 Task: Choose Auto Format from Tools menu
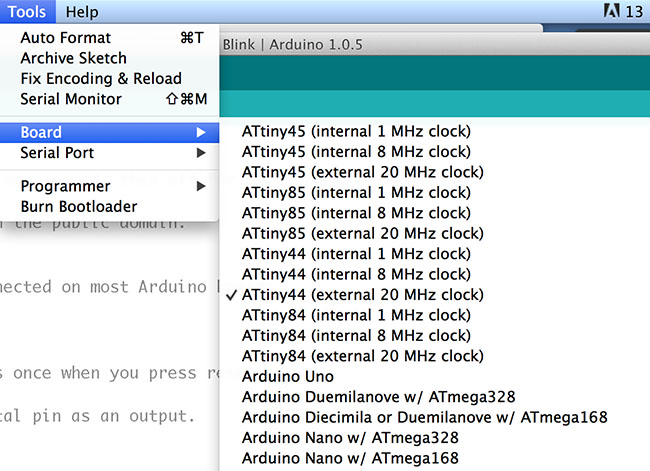pyautogui.click(x=109, y=38)
